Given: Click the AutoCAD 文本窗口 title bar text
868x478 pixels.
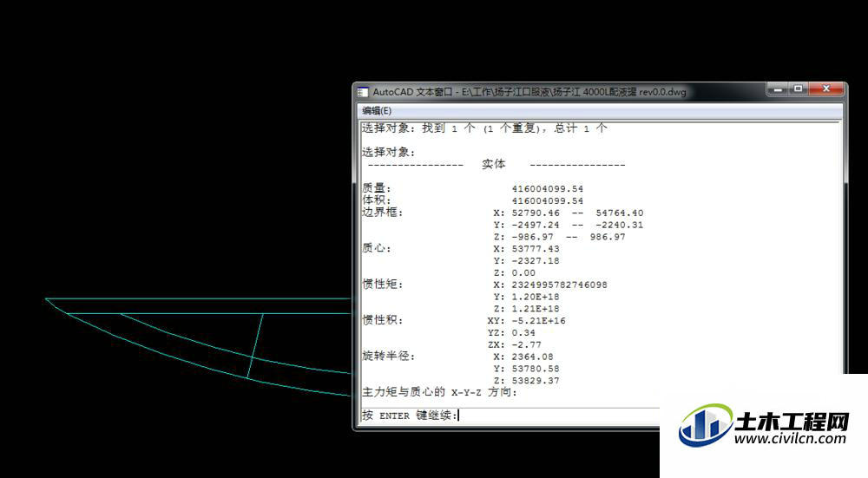Looking at the screenshot, I should pos(529,92).
